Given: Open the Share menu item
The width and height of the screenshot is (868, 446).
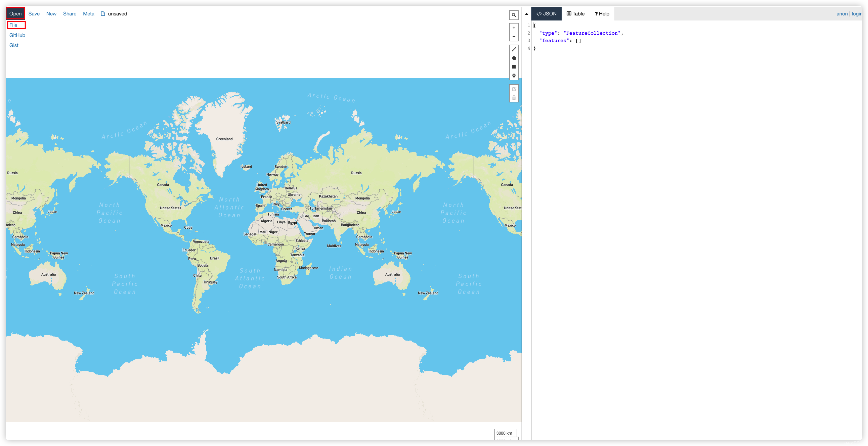Looking at the screenshot, I should 69,14.
